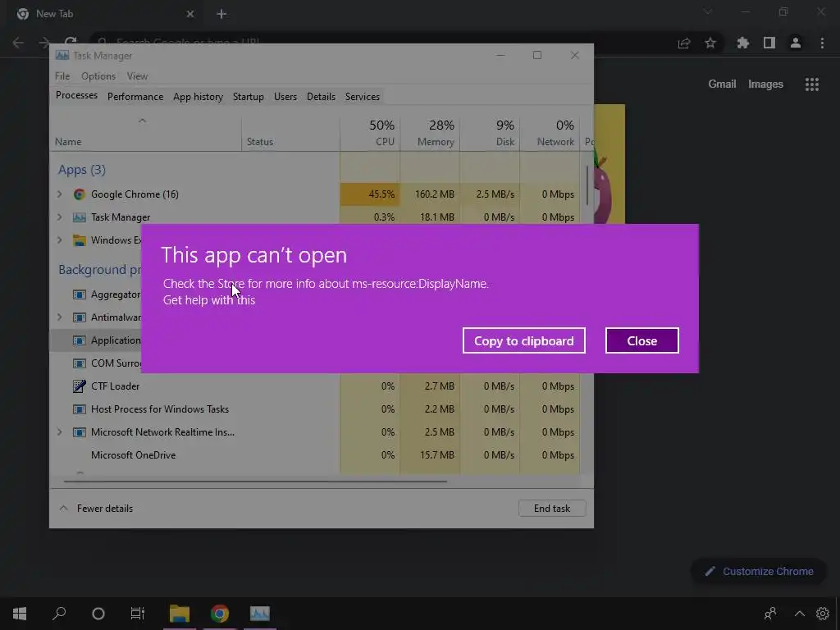Open Chrome tab search chevron
Screen dimensions: 840x630
click(x=708, y=11)
